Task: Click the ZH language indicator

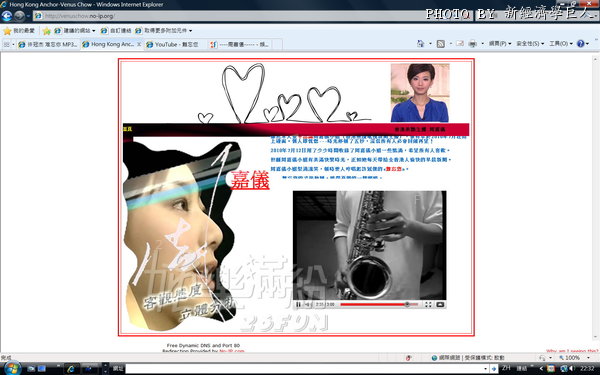Action: pos(506,368)
